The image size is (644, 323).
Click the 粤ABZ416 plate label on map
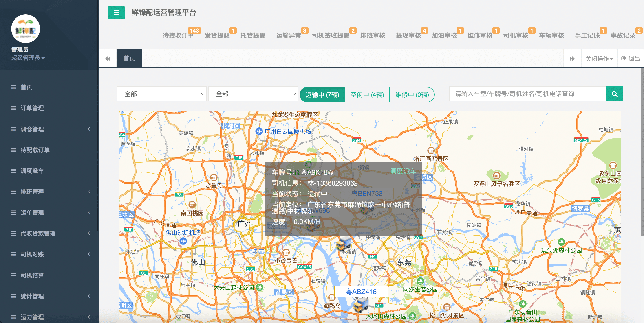pyautogui.click(x=361, y=292)
